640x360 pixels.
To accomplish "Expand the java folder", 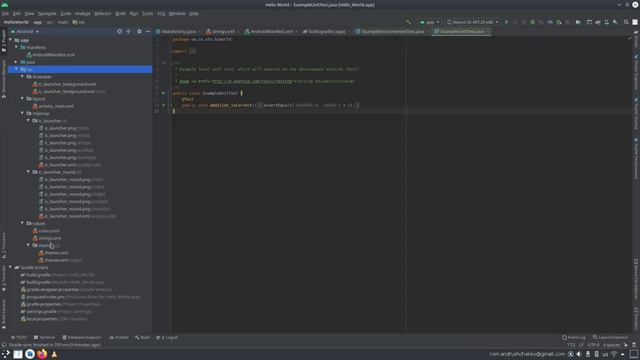I will pos(16,62).
